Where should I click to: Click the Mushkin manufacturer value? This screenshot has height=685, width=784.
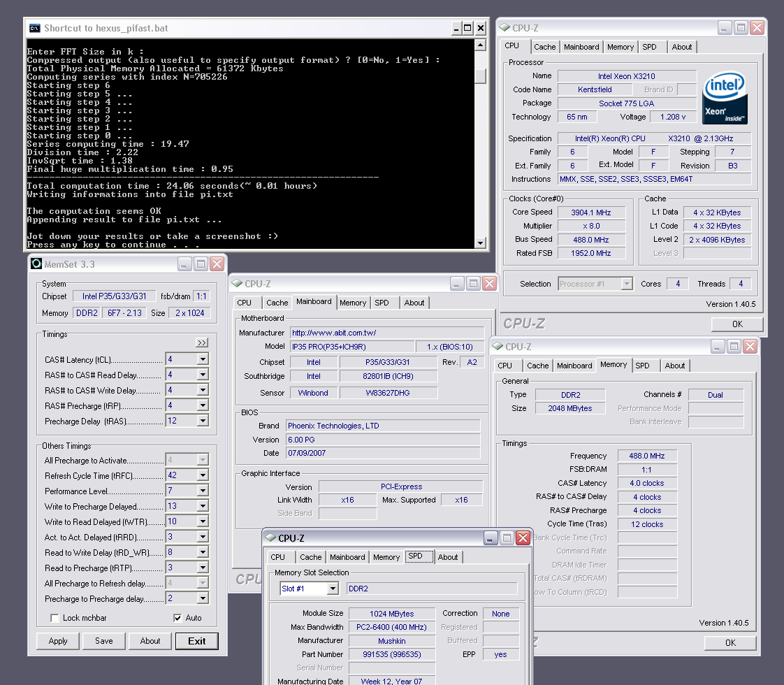coord(392,641)
